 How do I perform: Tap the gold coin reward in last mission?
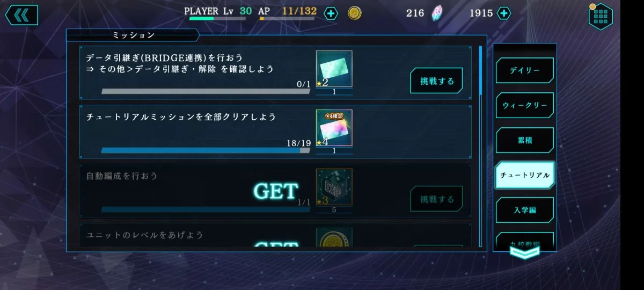(334, 237)
